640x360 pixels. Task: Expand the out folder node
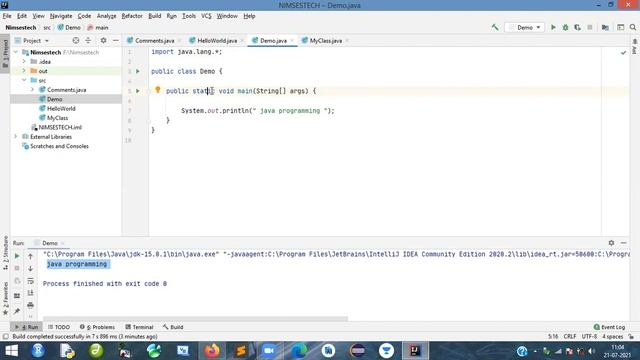click(24, 71)
